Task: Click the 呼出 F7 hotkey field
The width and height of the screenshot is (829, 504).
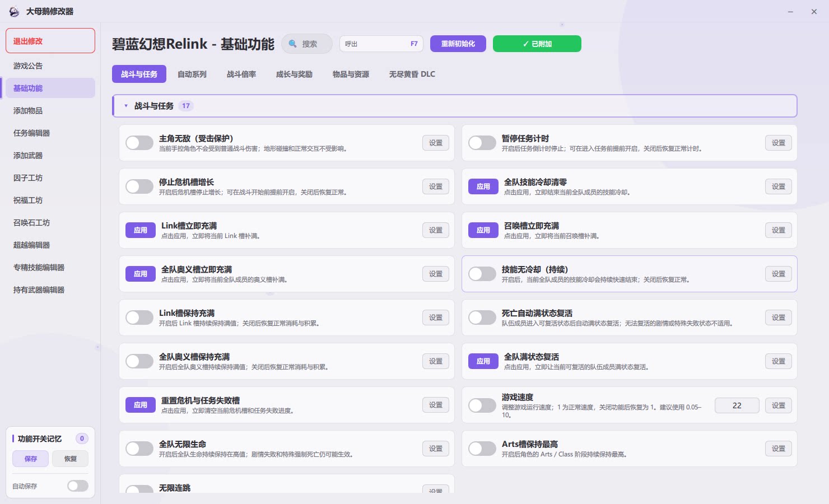Action: (381, 44)
